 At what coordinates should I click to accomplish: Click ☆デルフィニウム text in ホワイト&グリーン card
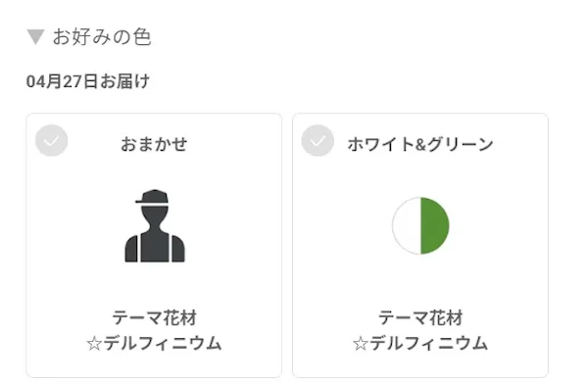coord(420,343)
